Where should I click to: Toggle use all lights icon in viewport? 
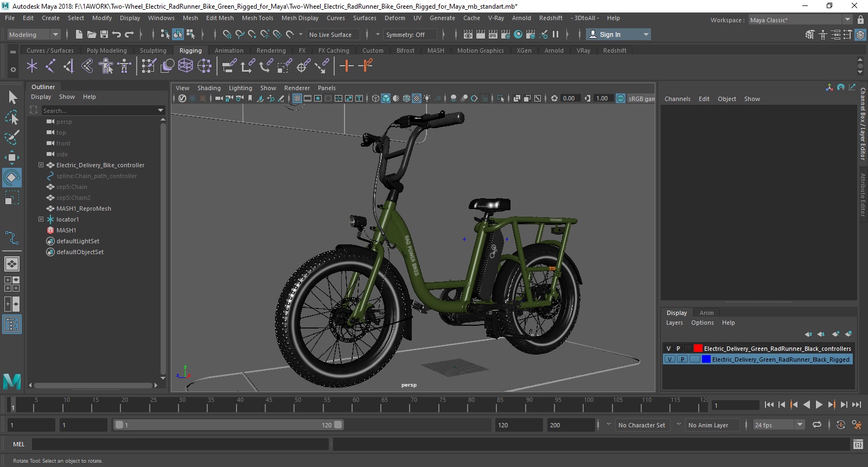[x=427, y=98]
